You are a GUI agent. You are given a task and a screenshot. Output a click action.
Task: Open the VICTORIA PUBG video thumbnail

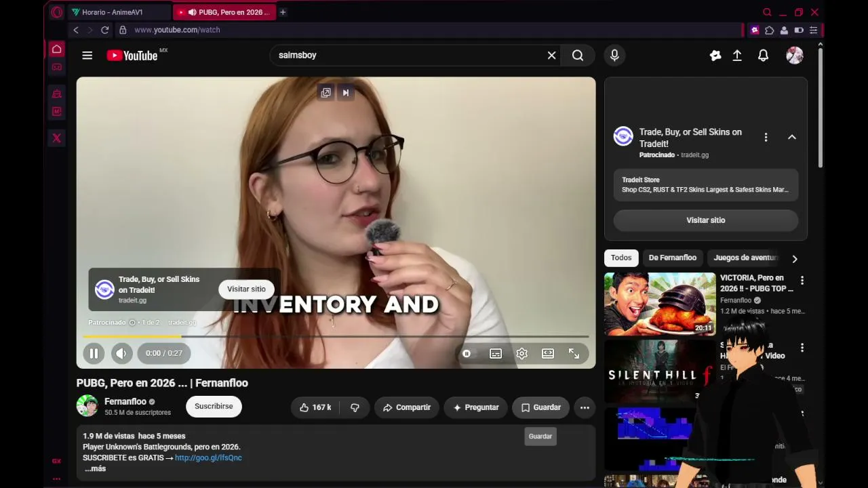click(x=660, y=304)
